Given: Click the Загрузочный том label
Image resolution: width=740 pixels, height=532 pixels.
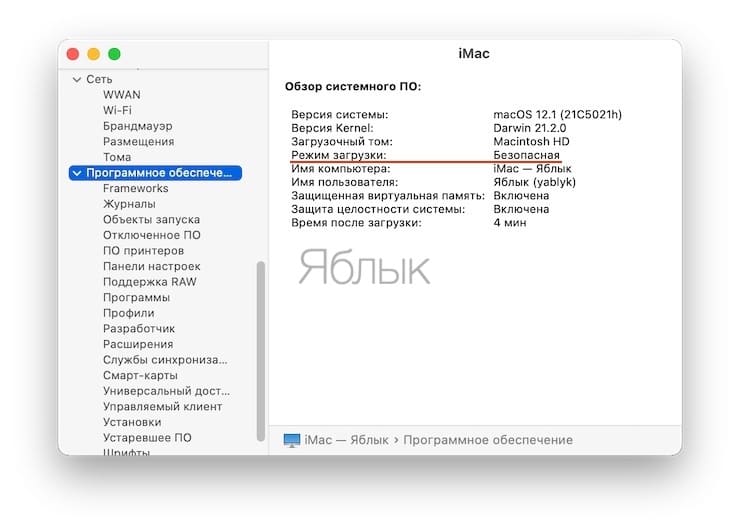Looking at the screenshot, I should [x=342, y=142].
